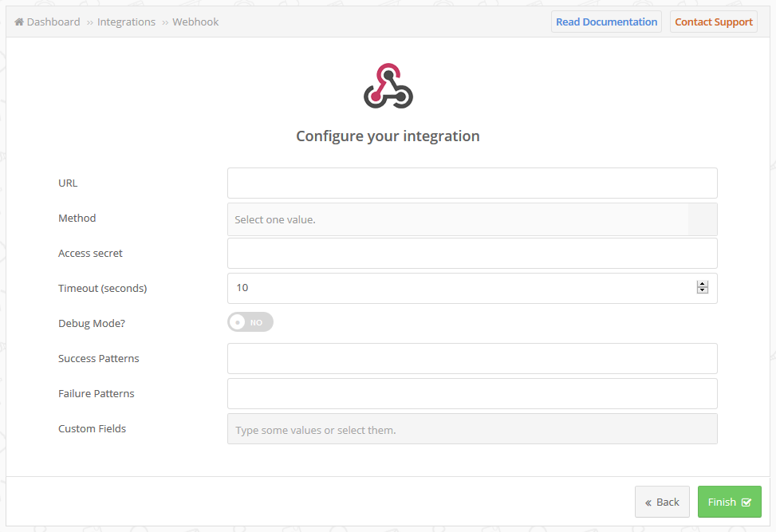Click into the Access secret field
The image size is (776, 532).
[472, 254]
